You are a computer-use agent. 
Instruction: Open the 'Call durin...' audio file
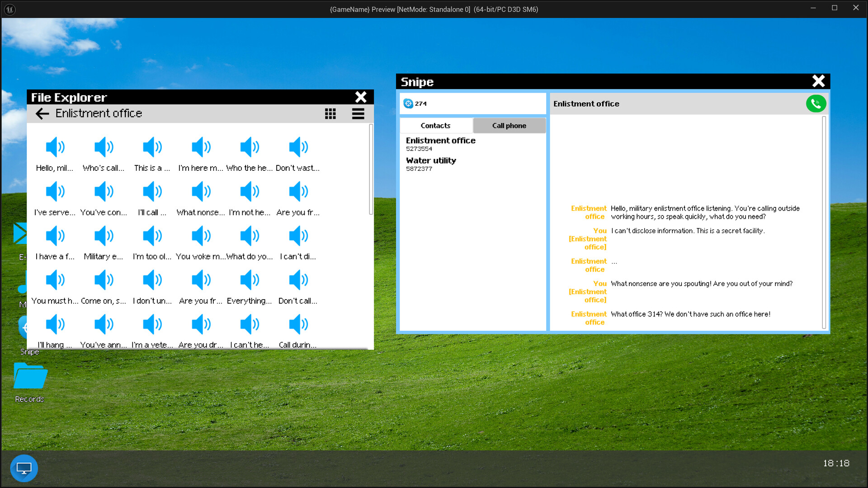pos(298,331)
